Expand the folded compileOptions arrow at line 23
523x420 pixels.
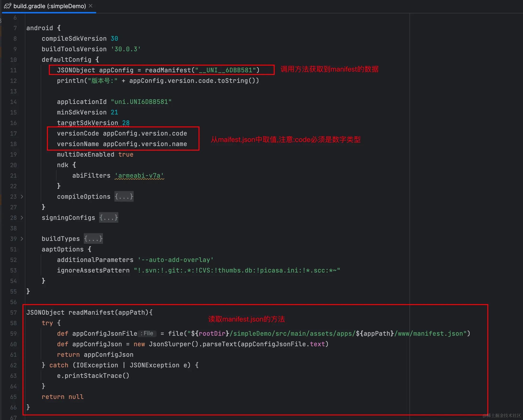pyautogui.click(x=22, y=197)
